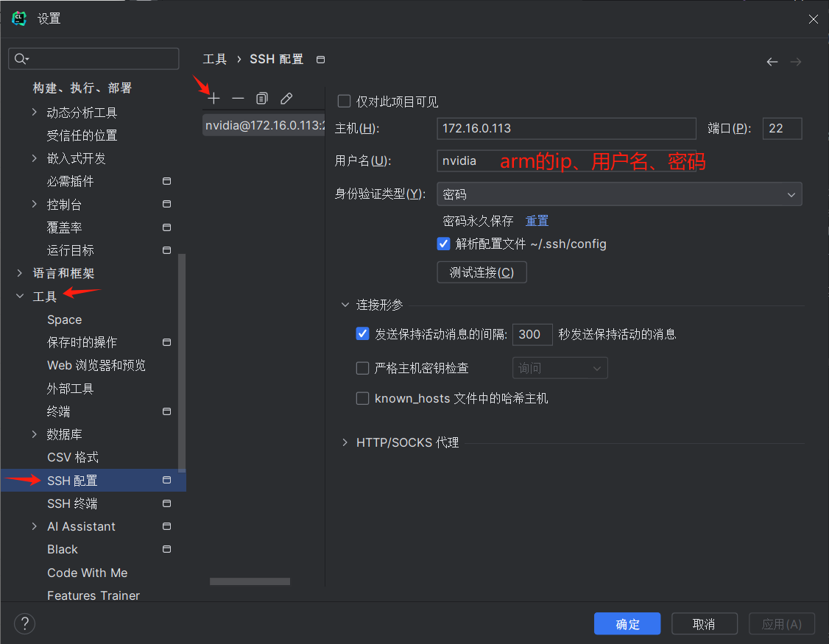Remove selected SSH configuration with minus icon
Screen dimensions: 829x644
238,99
